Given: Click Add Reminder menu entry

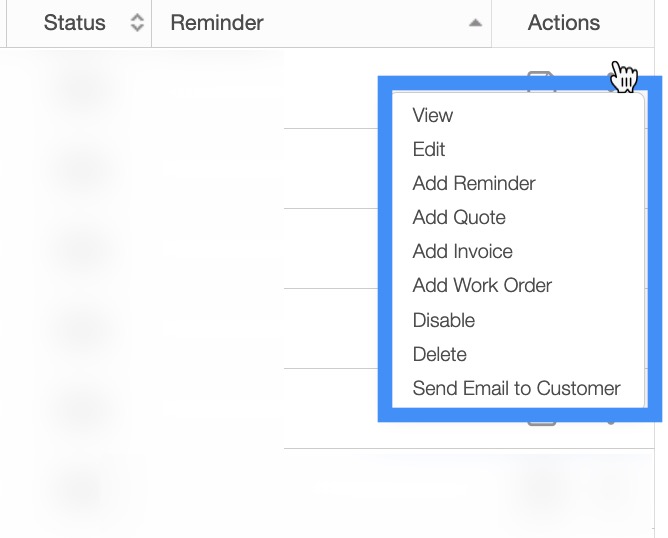Looking at the screenshot, I should click(473, 183).
